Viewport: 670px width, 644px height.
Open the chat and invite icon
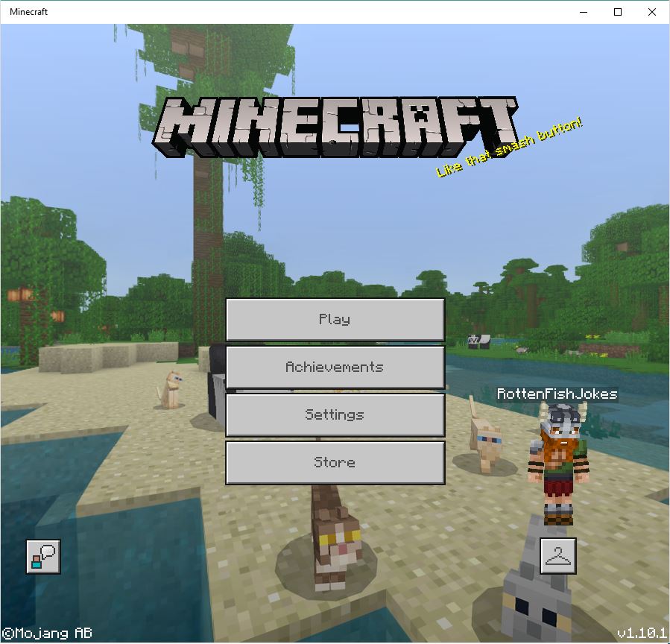(43, 556)
